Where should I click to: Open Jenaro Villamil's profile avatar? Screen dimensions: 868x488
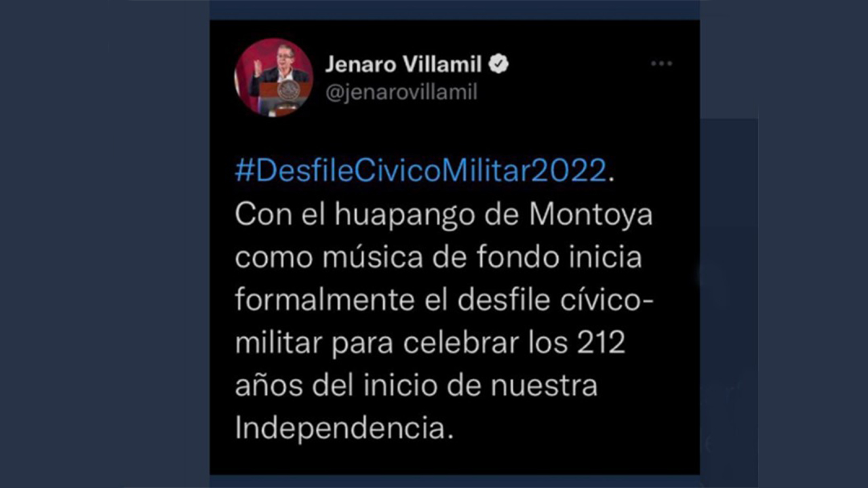274,77
